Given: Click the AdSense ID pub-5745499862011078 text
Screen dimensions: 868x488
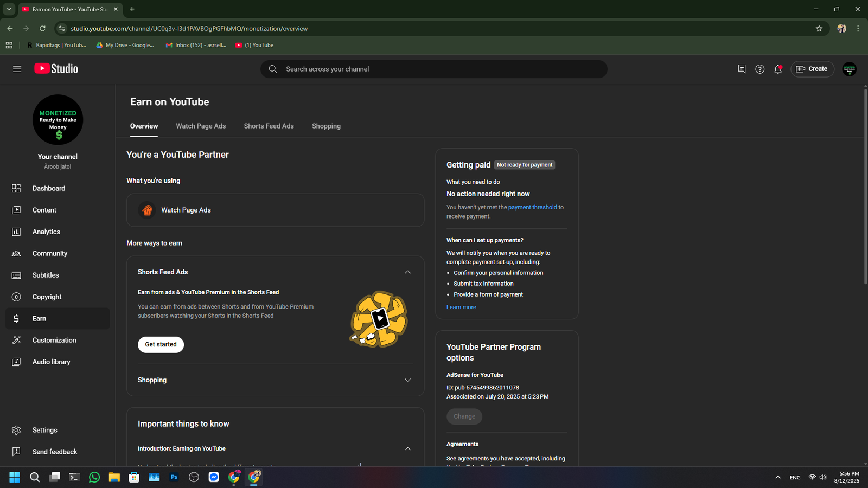Looking at the screenshot, I should [x=483, y=388].
